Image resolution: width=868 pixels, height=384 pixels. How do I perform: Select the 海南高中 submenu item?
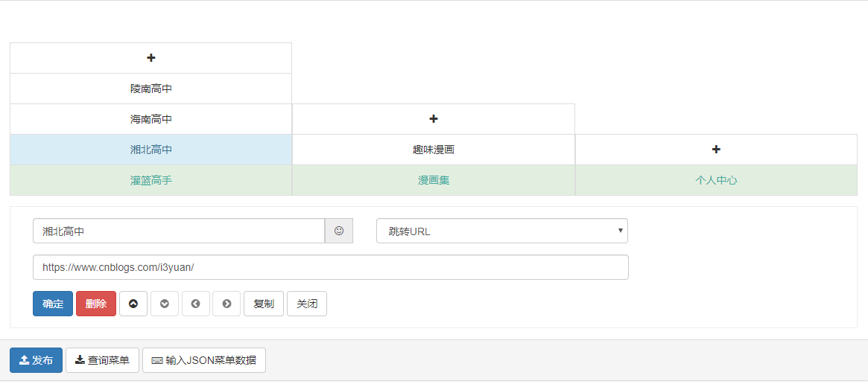(151, 119)
